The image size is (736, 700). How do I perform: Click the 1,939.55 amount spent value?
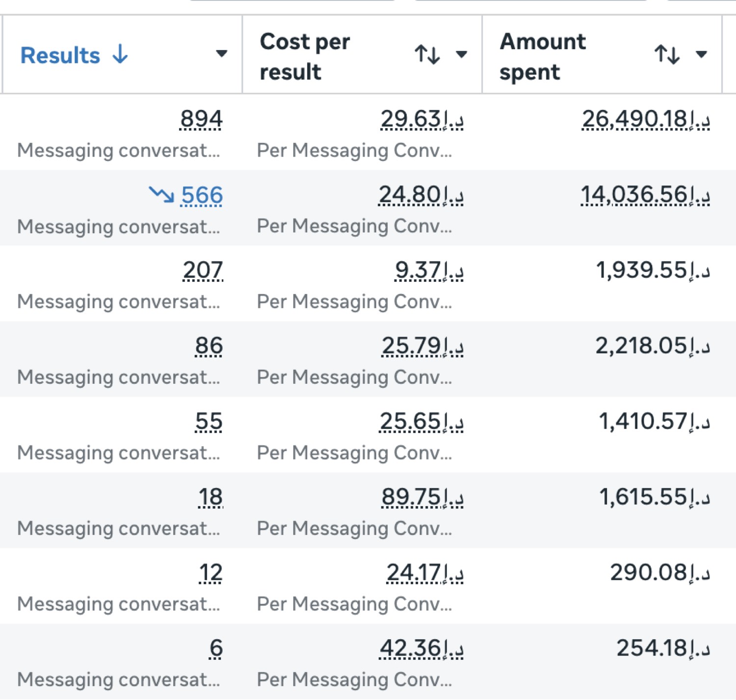coord(653,270)
